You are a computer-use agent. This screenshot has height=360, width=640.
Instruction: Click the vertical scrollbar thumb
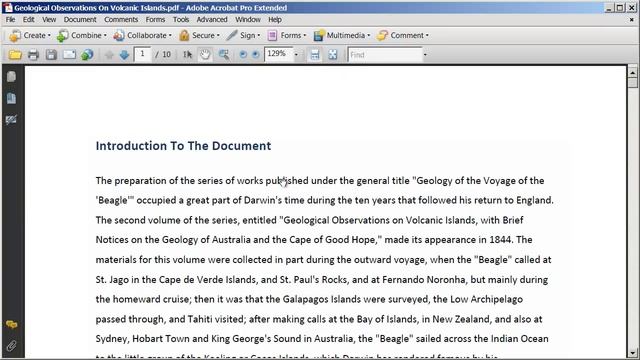tap(633, 83)
